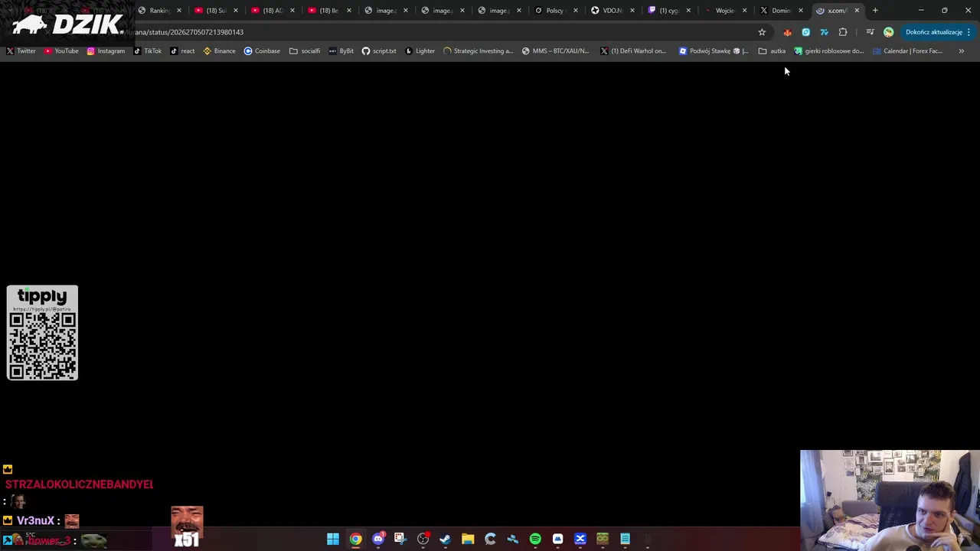980x551 pixels.
Task: Open the Chrome extensions puzzle menu
Action: pyautogui.click(x=843, y=32)
